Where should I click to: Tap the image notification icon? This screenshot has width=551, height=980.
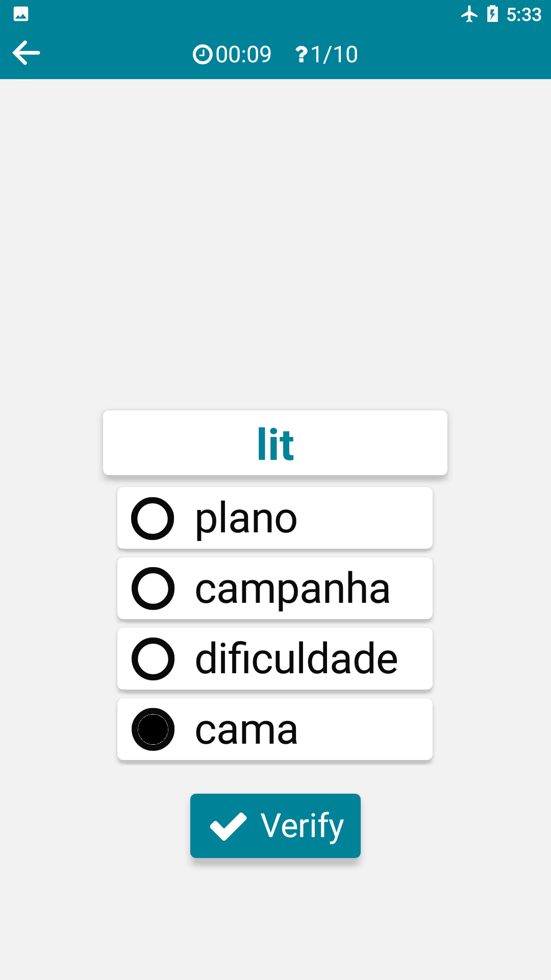pyautogui.click(x=21, y=14)
